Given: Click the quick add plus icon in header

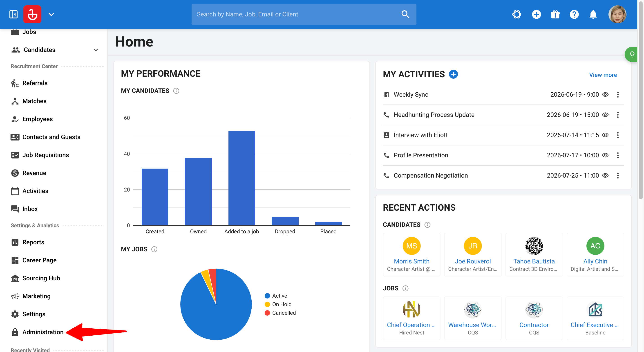Looking at the screenshot, I should 536,14.
